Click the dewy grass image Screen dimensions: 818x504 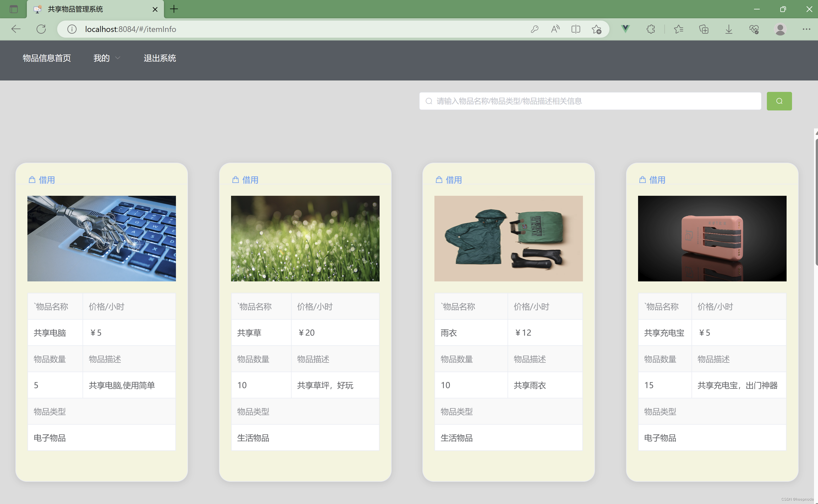[305, 238]
